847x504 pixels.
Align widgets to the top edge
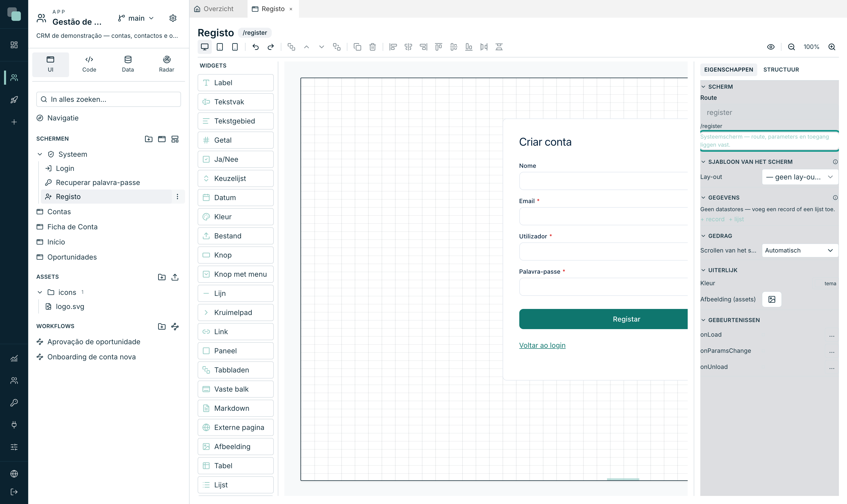pyautogui.click(x=439, y=47)
